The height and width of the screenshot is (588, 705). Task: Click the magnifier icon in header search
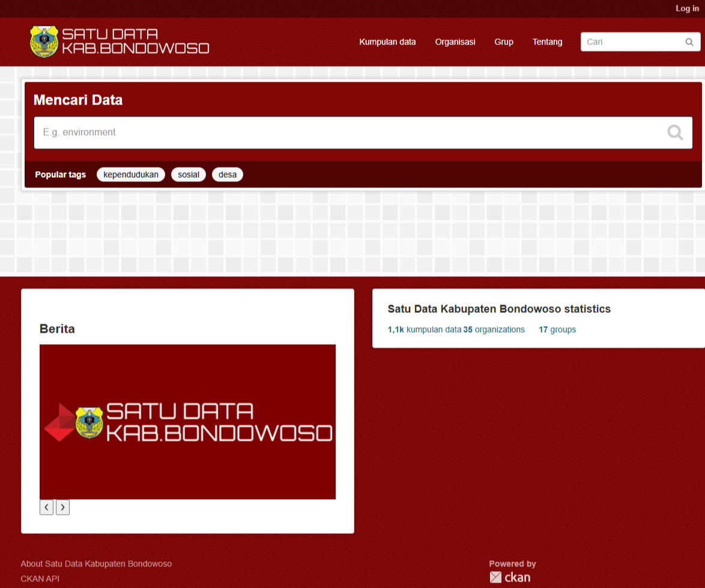pyautogui.click(x=689, y=42)
